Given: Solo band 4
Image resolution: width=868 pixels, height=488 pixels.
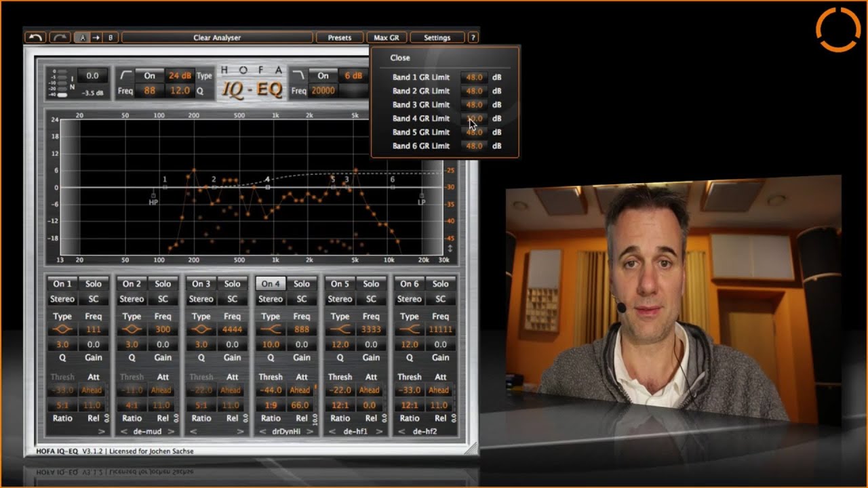Looking at the screenshot, I should pos(302,284).
